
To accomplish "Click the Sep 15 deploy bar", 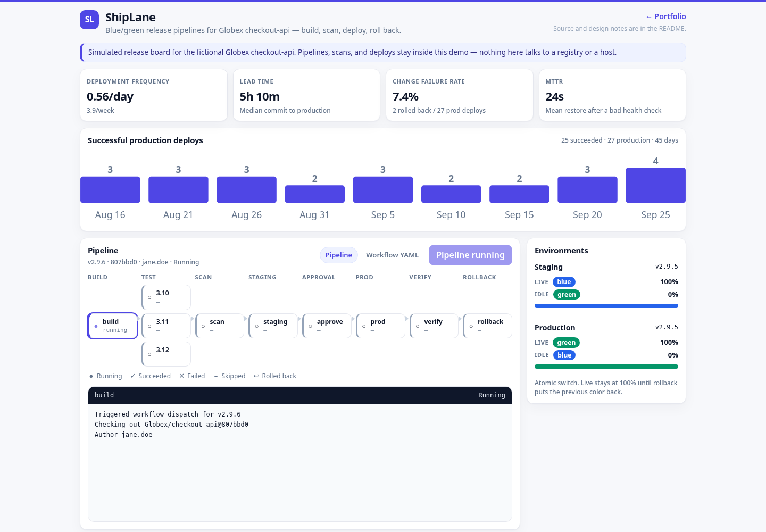I will (519, 194).
